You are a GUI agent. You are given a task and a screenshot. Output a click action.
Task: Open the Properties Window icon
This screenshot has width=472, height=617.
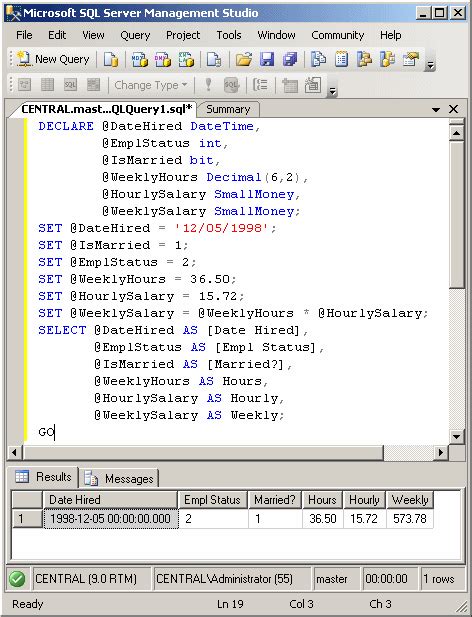coord(411,60)
